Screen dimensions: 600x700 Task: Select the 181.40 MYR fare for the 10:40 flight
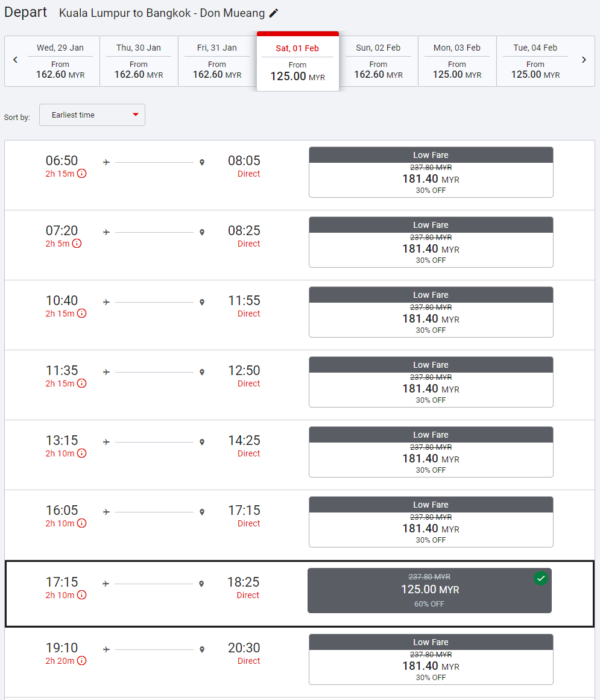pyautogui.click(x=431, y=312)
